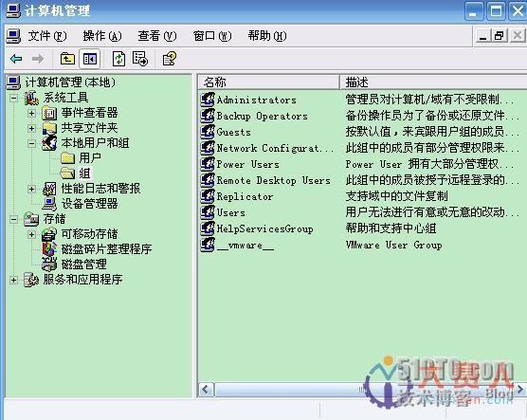
Task: Open the 查看(V) menu
Action: [157, 36]
